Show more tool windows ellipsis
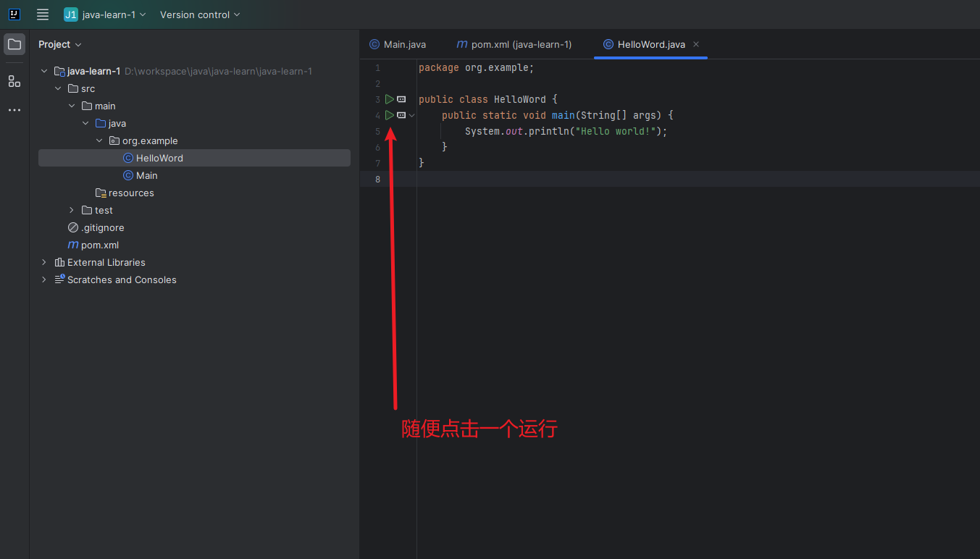This screenshot has height=559, width=980. pos(14,110)
